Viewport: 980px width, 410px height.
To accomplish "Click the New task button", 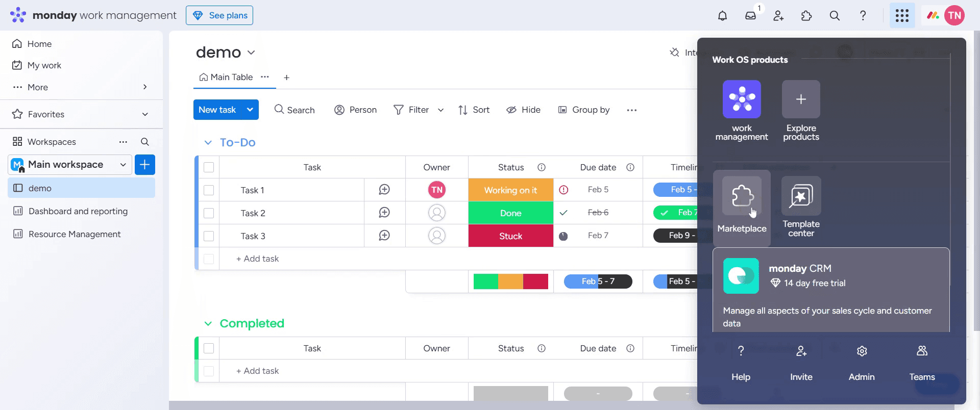I will click(x=217, y=110).
